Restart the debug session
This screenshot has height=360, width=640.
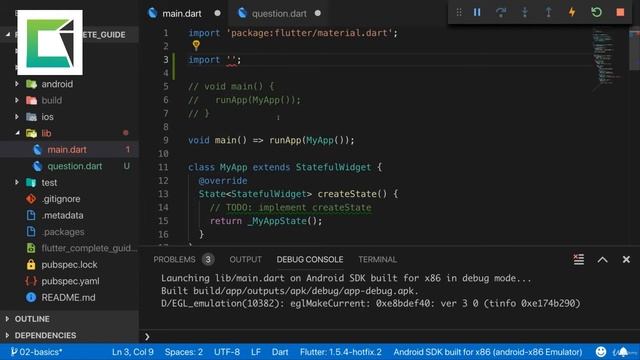point(596,13)
